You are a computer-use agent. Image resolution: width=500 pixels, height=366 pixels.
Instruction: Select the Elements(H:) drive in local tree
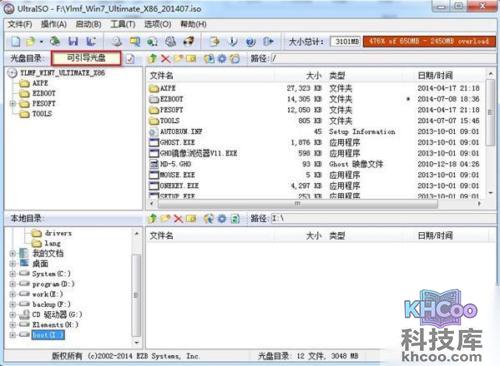[x=49, y=325]
